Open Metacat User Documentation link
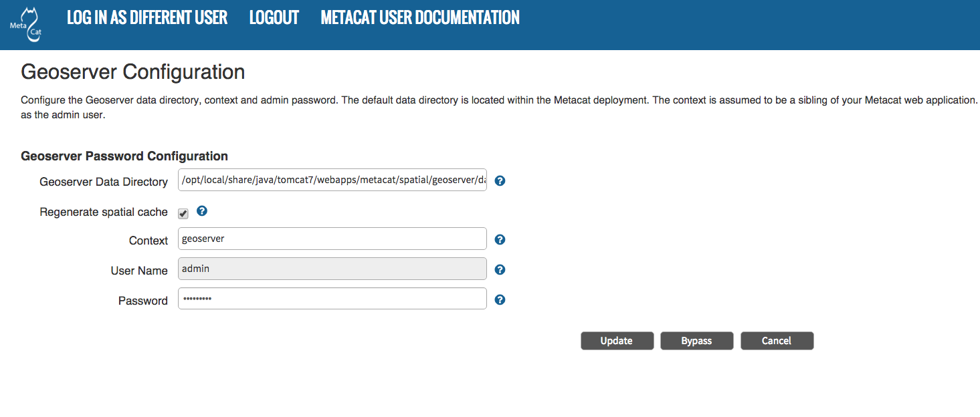Image resolution: width=980 pixels, height=417 pixels. point(420,18)
